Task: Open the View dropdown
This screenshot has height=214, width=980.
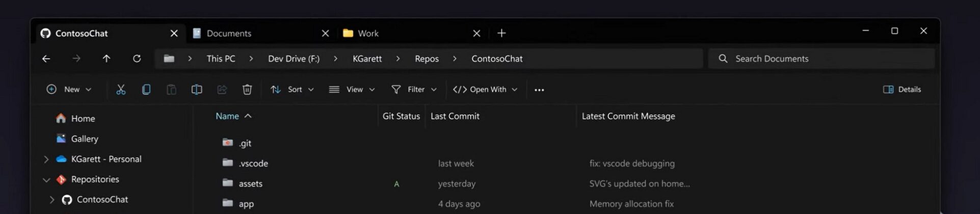Action: pos(352,89)
